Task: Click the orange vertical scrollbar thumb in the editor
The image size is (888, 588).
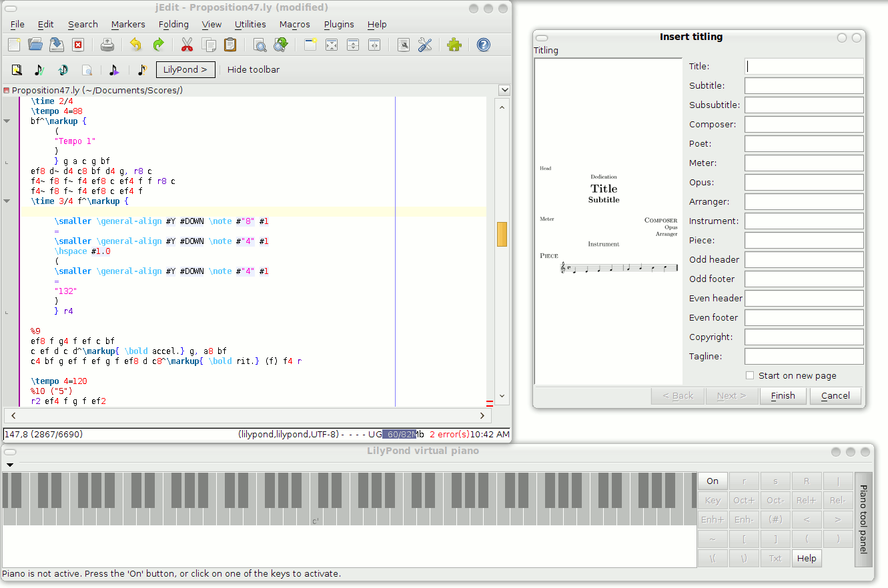Action: 502,234
